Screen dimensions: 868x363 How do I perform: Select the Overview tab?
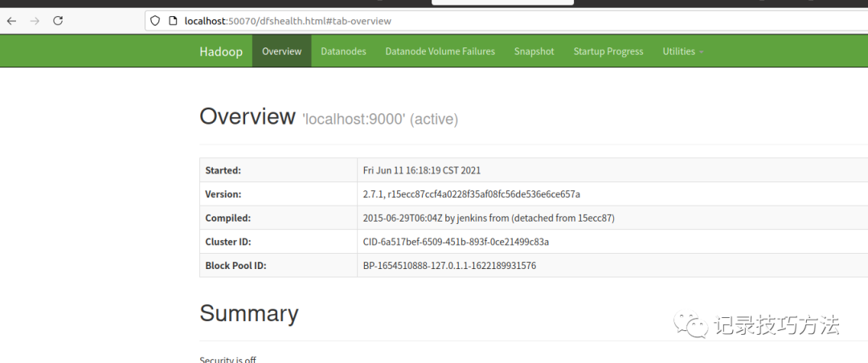coord(282,51)
